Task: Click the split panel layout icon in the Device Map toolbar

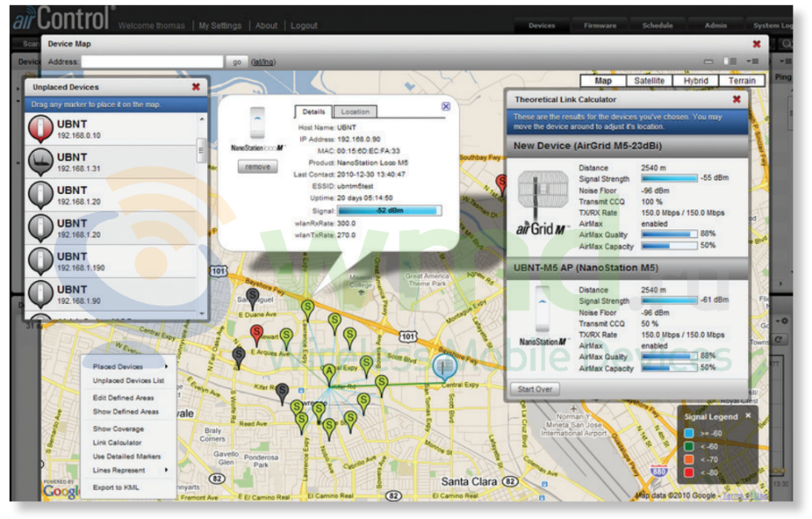Action: point(730,61)
